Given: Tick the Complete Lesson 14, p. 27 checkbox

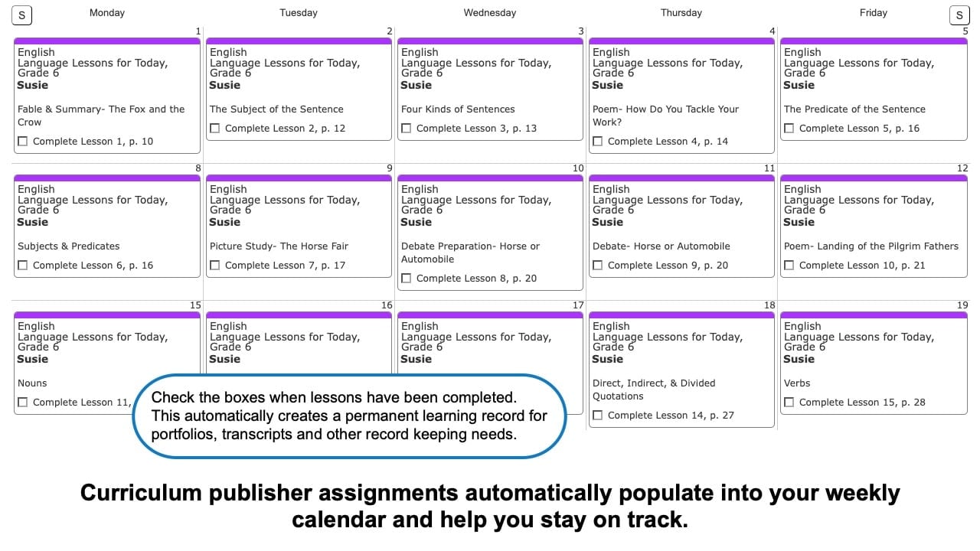Looking at the screenshot, I should (598, 416).
